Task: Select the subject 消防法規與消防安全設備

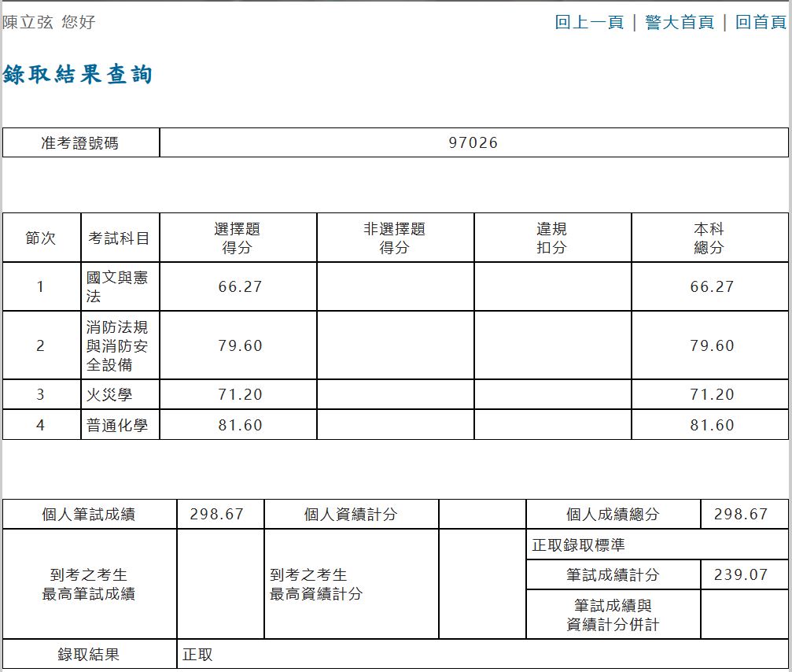Action: [117, 345]
